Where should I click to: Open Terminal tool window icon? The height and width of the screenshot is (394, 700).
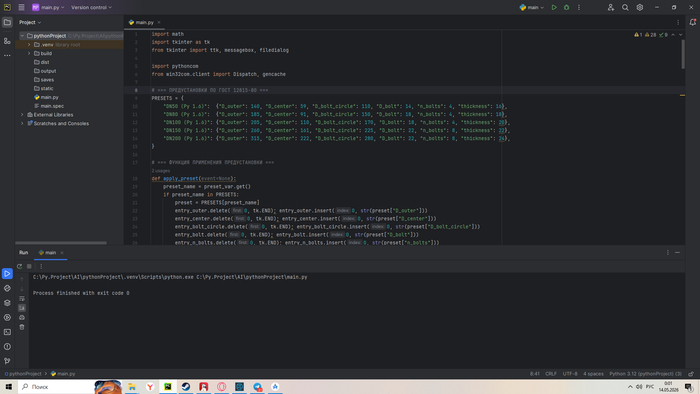(7, 332)
